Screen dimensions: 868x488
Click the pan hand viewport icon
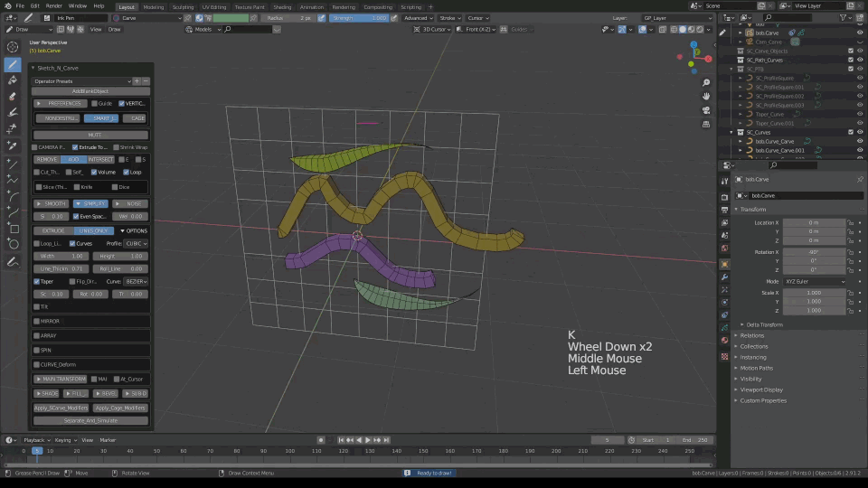click(x=706, y=95)
